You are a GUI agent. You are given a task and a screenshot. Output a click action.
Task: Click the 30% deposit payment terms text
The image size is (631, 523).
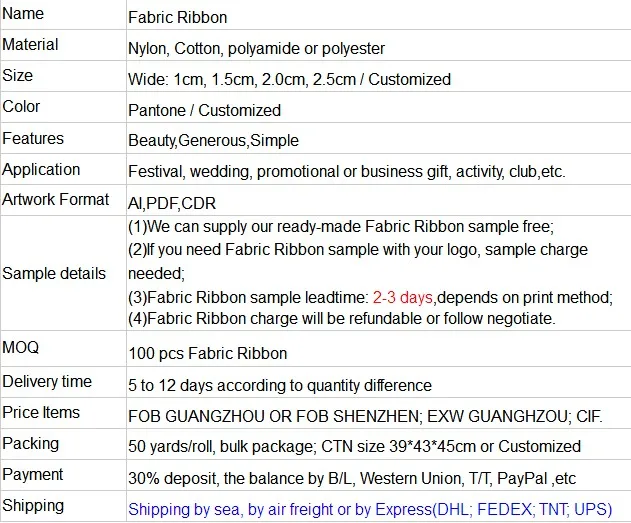[x=353, y=478]
